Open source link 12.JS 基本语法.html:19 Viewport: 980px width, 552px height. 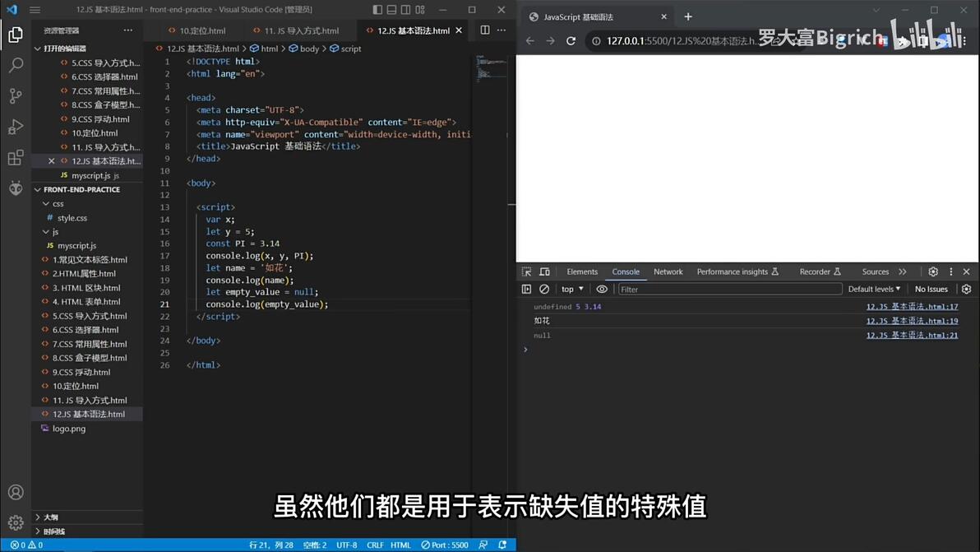(x=912, y=322)
